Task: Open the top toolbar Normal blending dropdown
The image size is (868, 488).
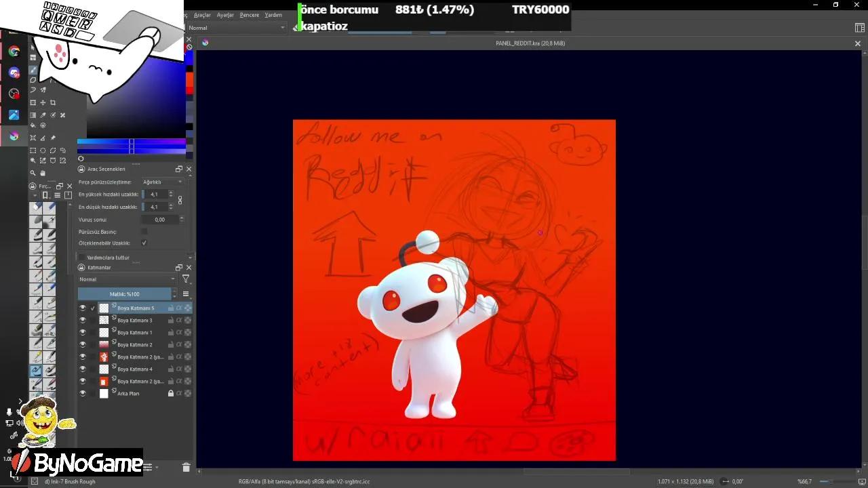Action: pos(237,28)
